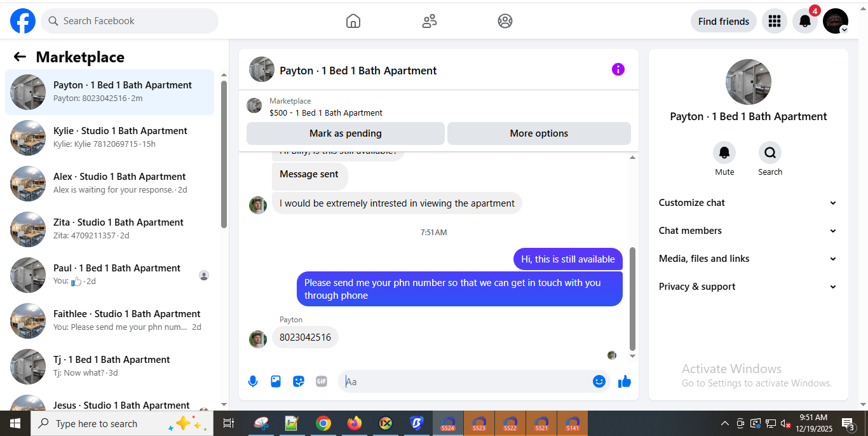
Task: Click conversation list scrollbar
Action: coord(224,154)
